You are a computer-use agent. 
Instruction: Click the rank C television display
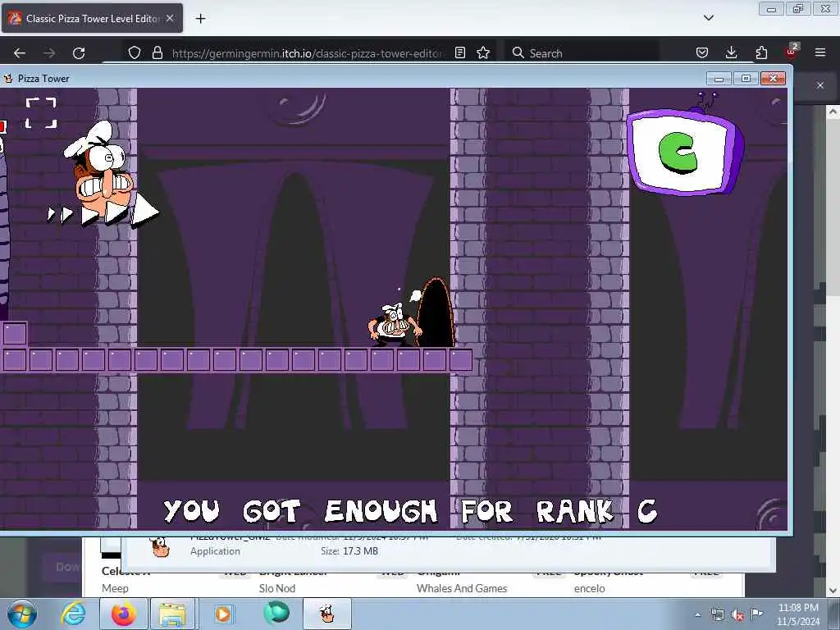(x=685, y=151)
